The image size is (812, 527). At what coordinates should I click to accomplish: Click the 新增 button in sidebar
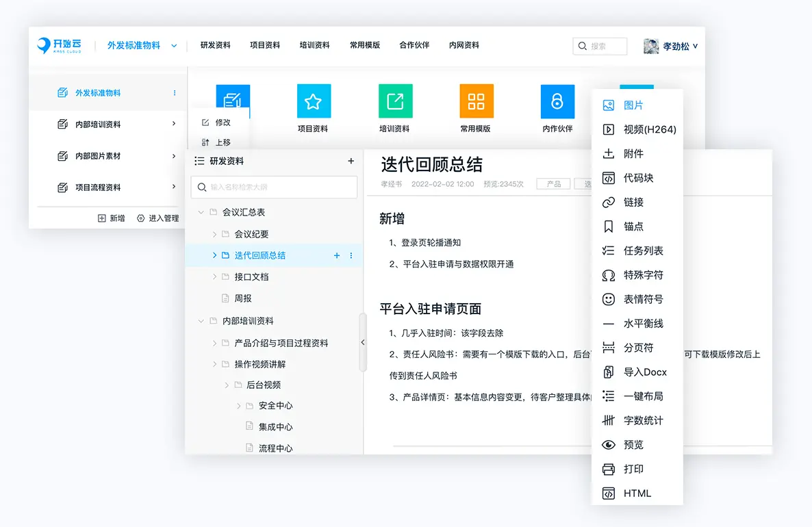click(x=112, y=218)
